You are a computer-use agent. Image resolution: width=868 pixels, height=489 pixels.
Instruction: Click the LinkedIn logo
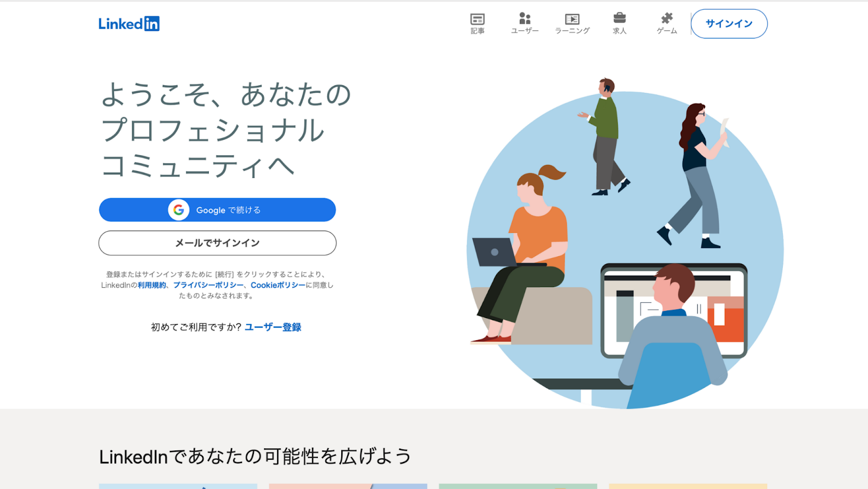click(129, 24)
